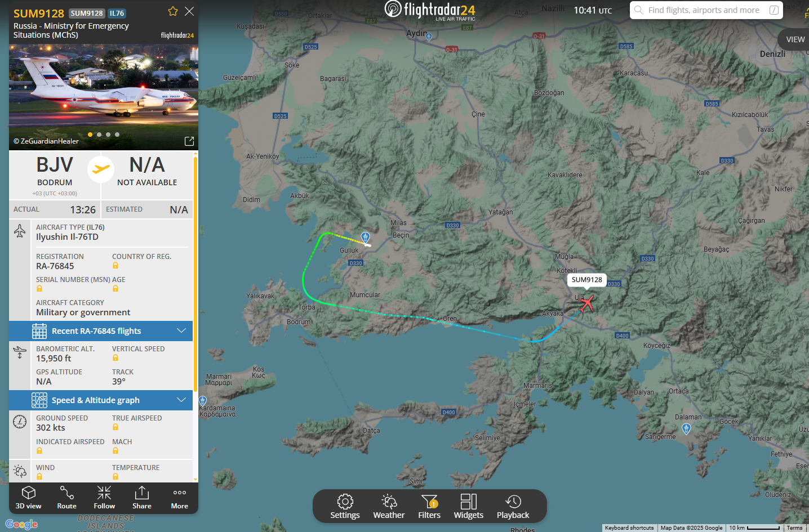The image size is (809, 532).
Task: Open aircraft photo in external link
Action: 189,141
